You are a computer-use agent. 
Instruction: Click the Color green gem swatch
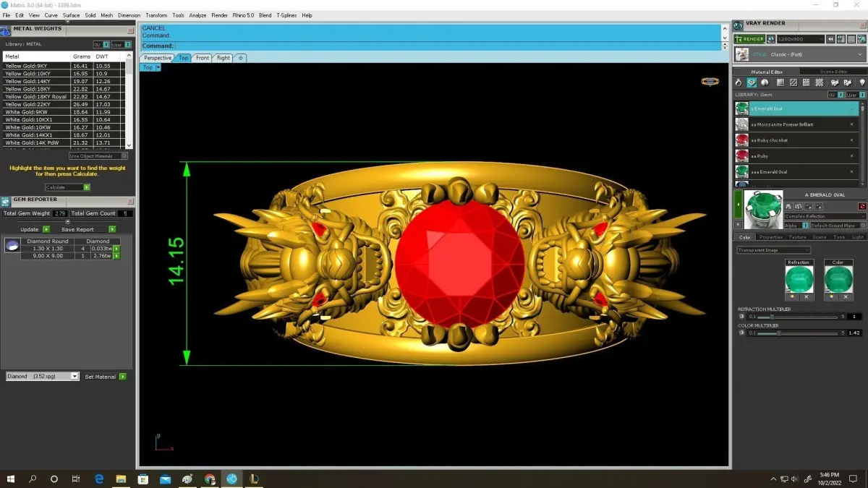838,280
